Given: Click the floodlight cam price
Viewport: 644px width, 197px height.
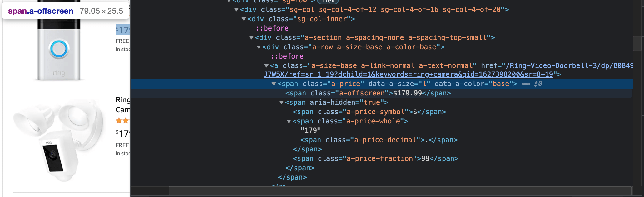Looking at the screenshot, I should tap(122, 133).
